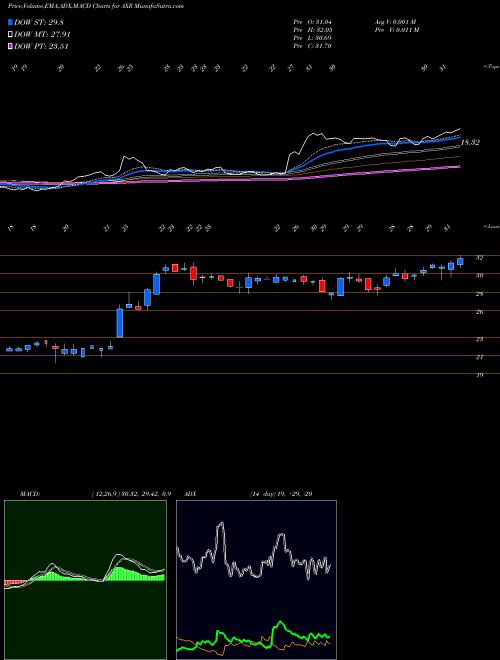Viewport: 500px width, 660px height.
Task: Click the 19 price axis label
Action: 479,375
